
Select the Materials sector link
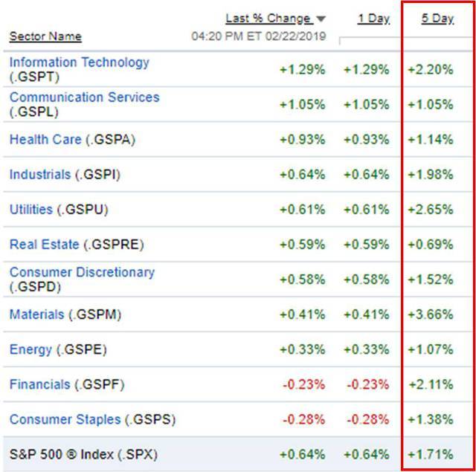click(36, 314)
